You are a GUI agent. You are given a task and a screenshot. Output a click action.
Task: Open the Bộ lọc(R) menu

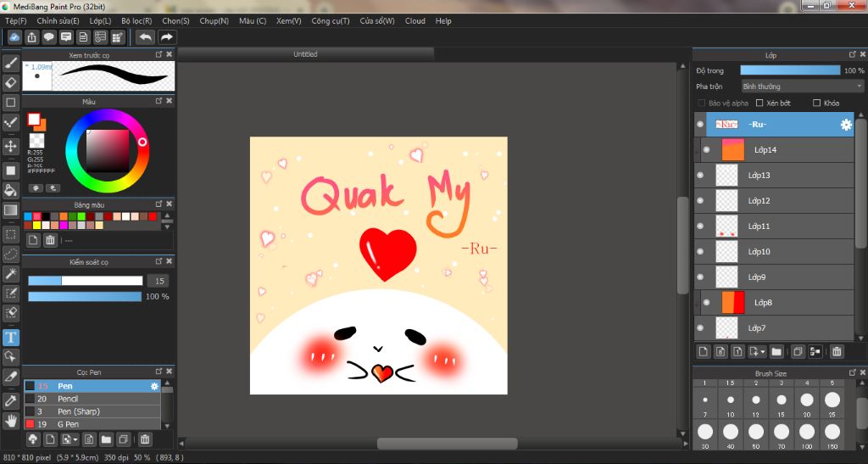click(x=136, y=20)
